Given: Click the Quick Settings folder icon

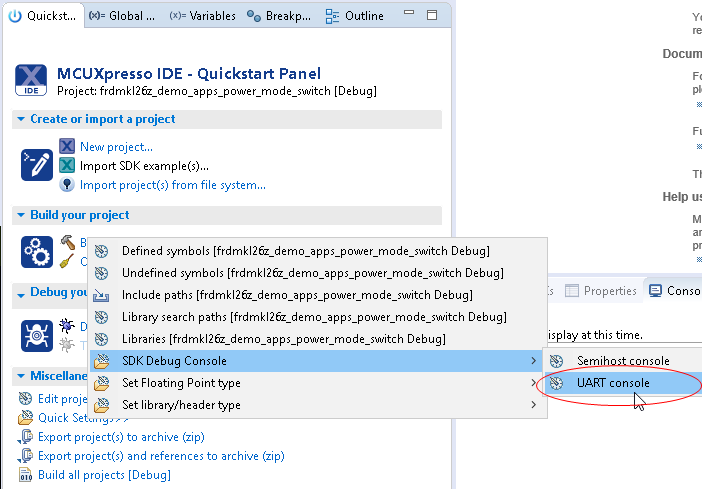Looking at the screenshot, I should click(x=26, y=417).
